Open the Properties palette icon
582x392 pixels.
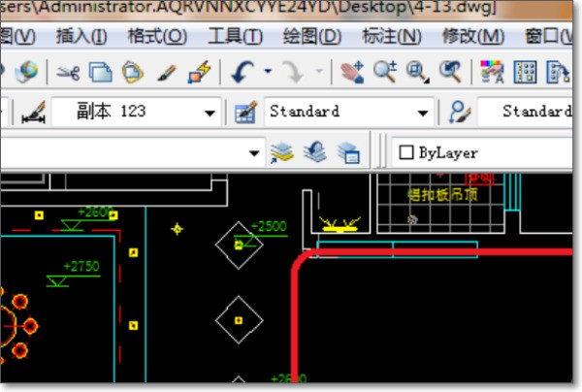click(x=492, y=72)
